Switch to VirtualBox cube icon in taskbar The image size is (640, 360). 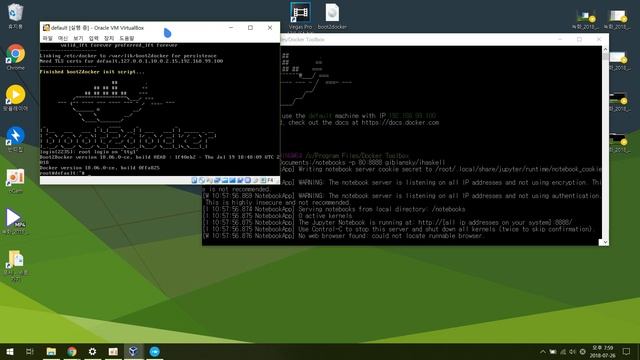[x=133, y=351]
